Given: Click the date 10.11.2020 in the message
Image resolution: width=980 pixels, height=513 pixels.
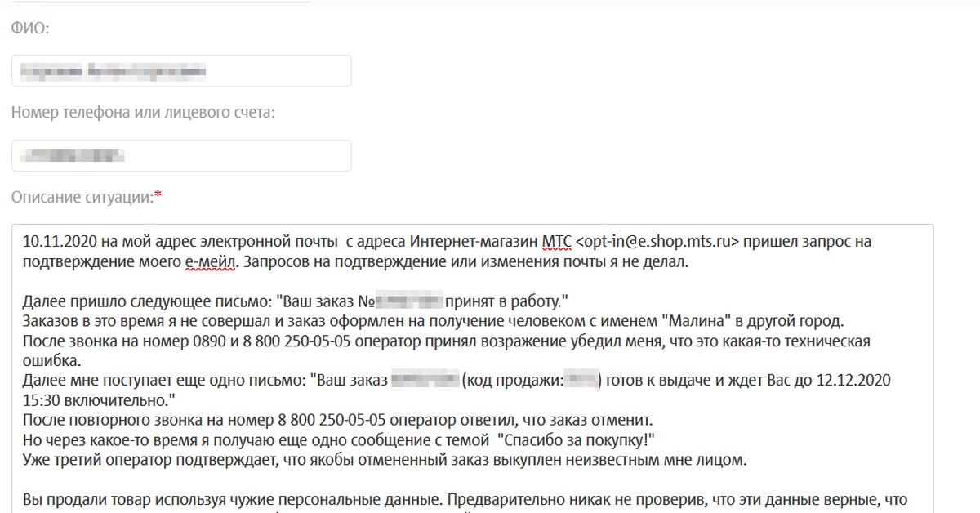Looking at the screenshot, I should (60, 242).
